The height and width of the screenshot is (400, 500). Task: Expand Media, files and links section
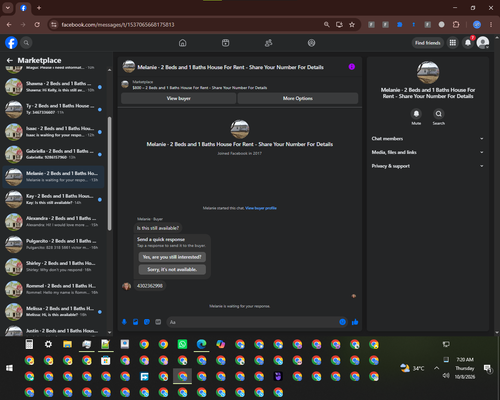click(x=428, y=152)
